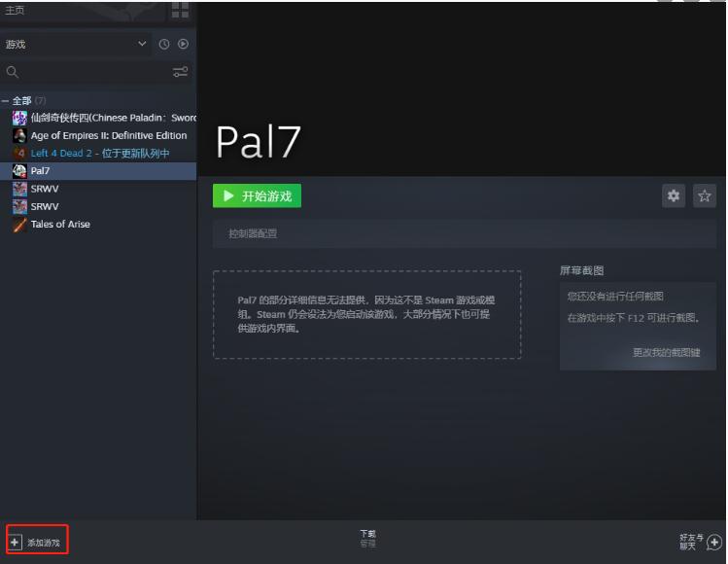Click the 屏幕截图 screenshots heading
Image resolution: width=728 pixels, height=564 pixels.
pos(581,270)
